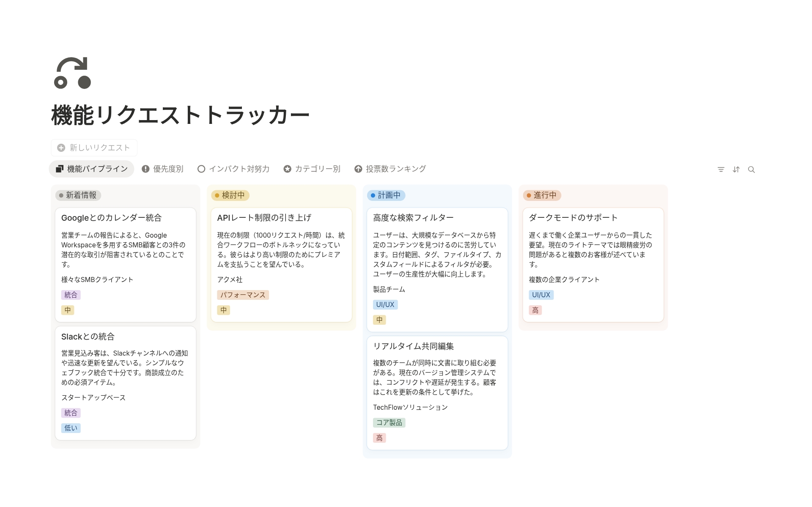Screen dimensions: 812x507
Task: Open the sort arrows icon
Action: (x=736, y=169)
